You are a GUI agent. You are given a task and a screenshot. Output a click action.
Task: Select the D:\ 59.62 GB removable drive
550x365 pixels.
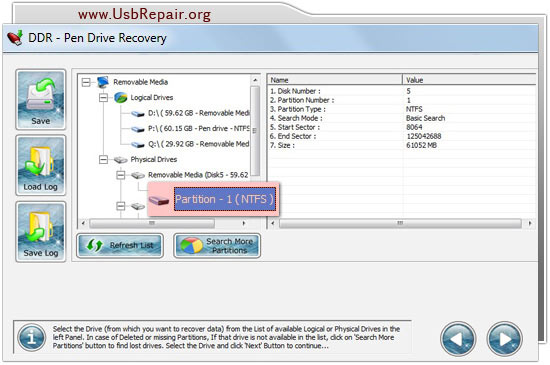tap(199, 113)
